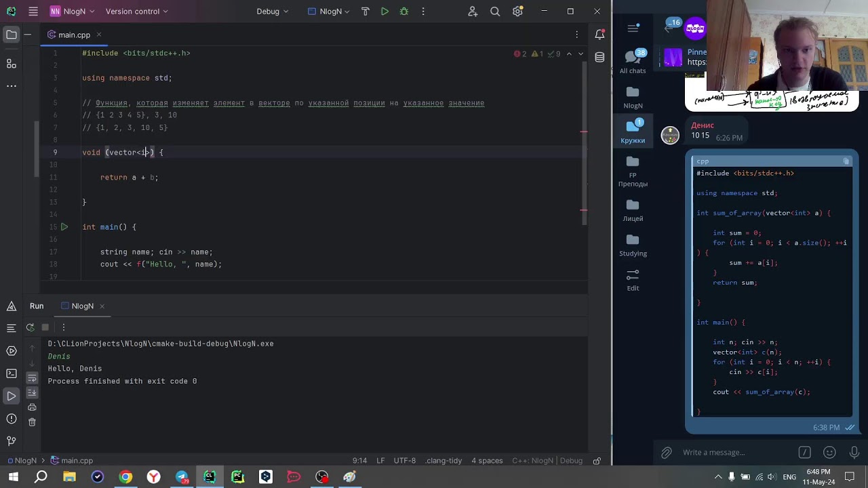Open emoji picker in Telegram

829,452
